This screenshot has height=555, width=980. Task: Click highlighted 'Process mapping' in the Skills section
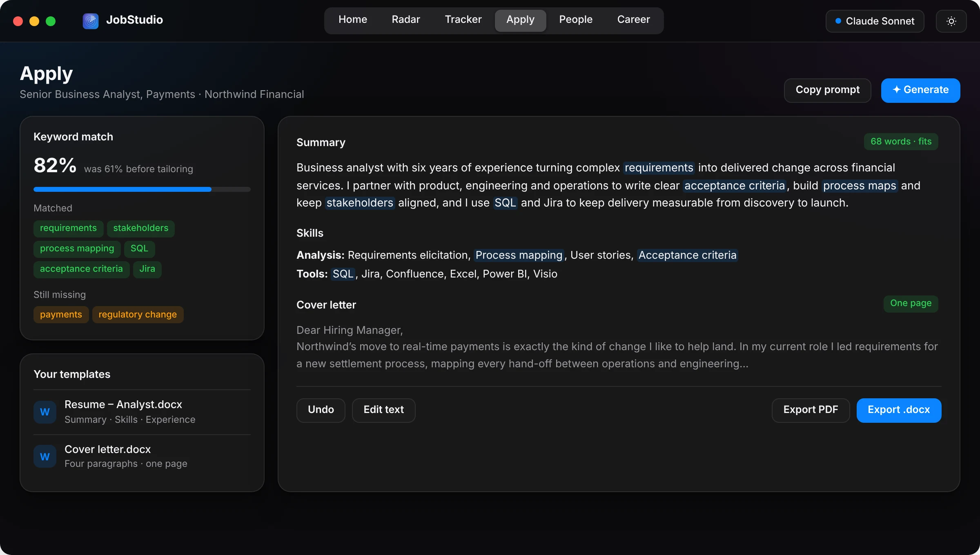point(519,255)
